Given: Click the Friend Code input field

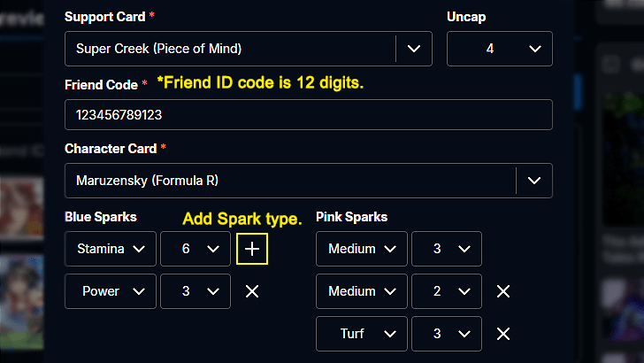Looking at the screenshot, I should pyautogui.click(x=308, y=115).
